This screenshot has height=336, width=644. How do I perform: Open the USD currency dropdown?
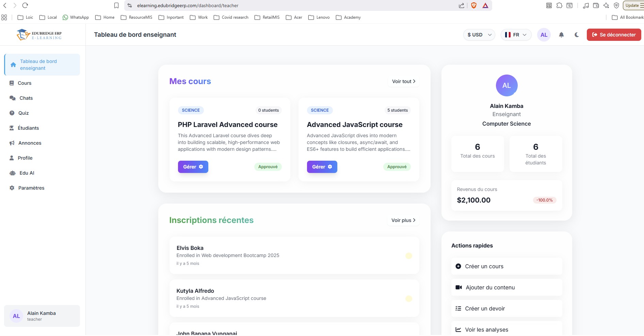click(x=479, y=35)
